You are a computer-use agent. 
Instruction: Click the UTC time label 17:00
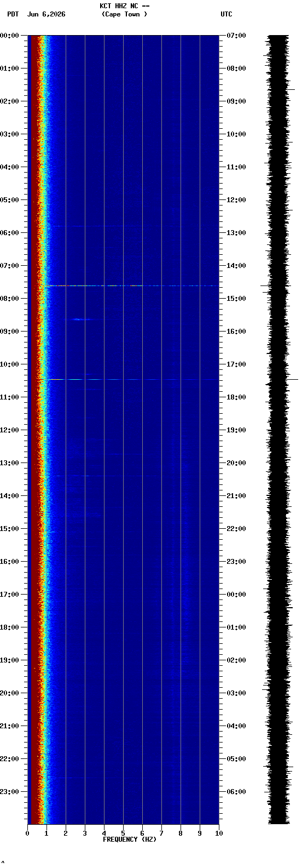[x=236, y=364]
